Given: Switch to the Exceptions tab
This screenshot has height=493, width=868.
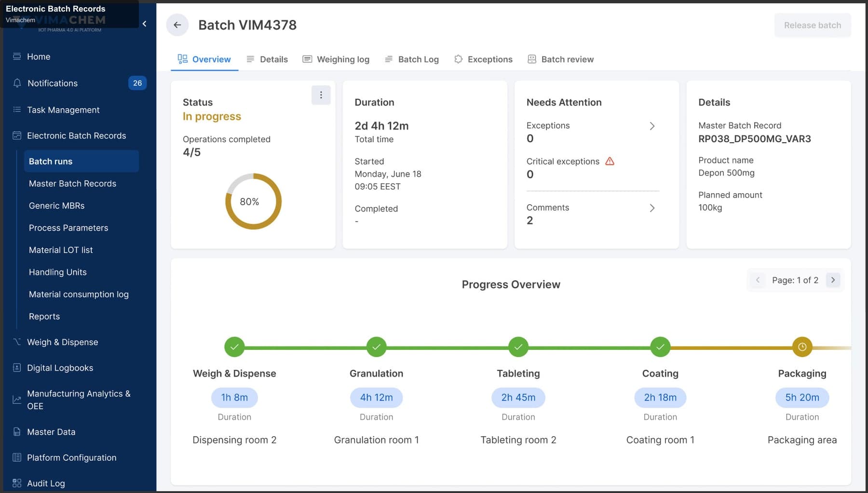Looking at the screenshot, I should click(x=483, y=59).
